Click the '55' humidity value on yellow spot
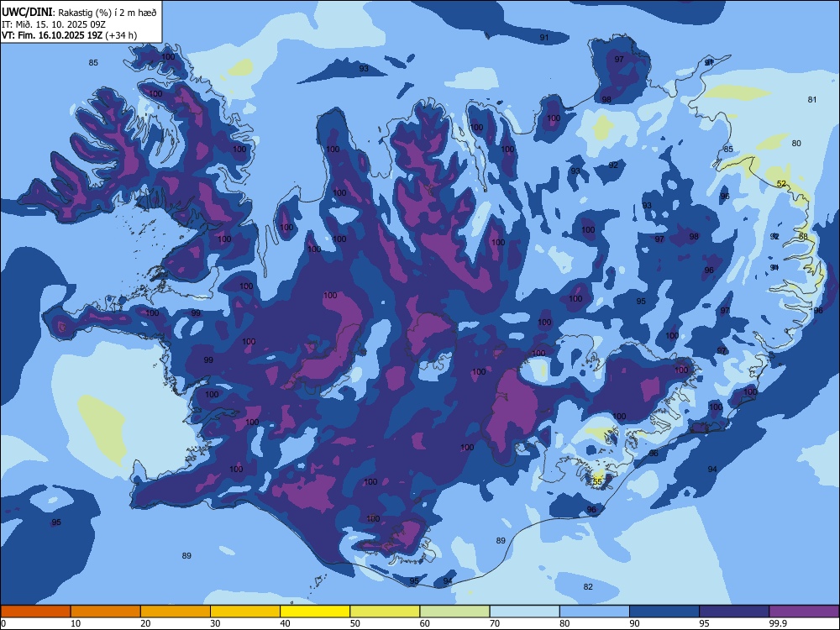The width and height of the screenshot is (840, 630). (598, 481)
